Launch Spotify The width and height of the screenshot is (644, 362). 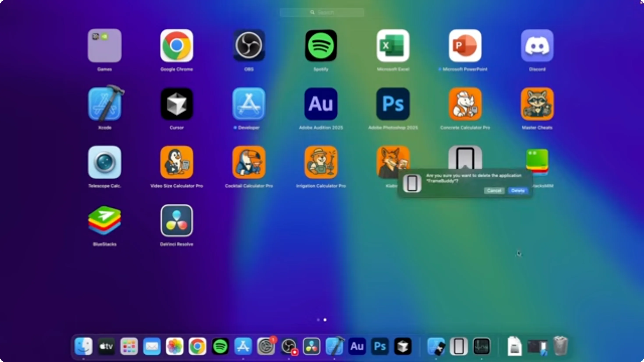pyautogui.click(x=321, y=46)
